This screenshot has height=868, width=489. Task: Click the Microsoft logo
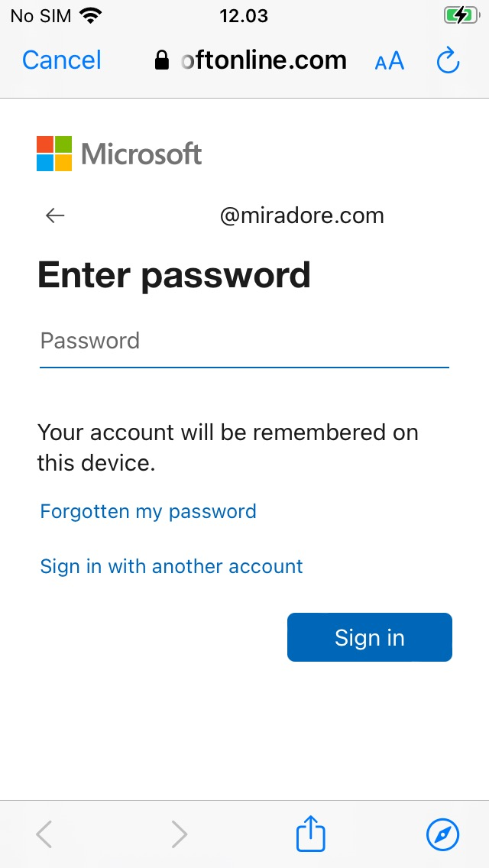[x=119, y=154]
